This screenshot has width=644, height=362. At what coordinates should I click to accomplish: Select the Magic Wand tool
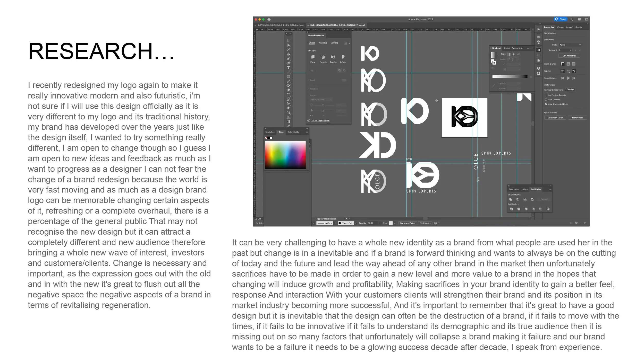click(289, 50)
